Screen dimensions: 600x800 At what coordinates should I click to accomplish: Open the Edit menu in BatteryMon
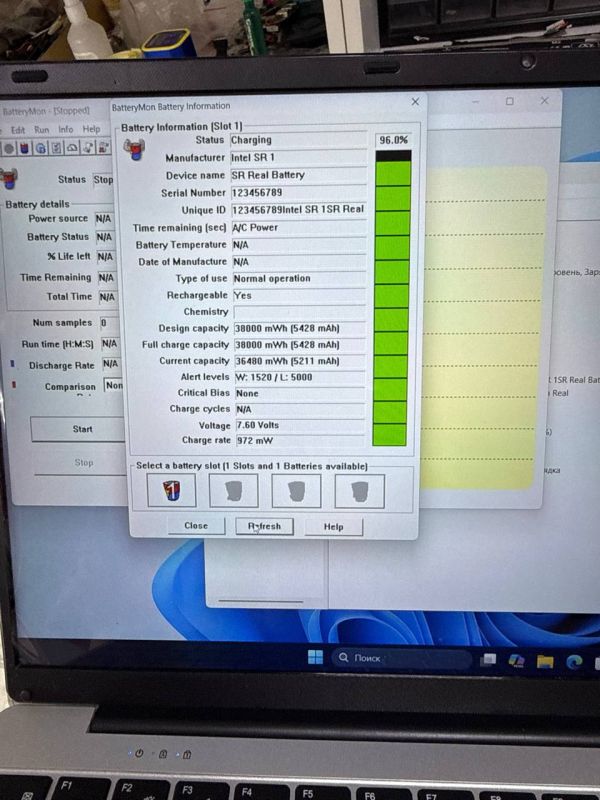[18, 130]
